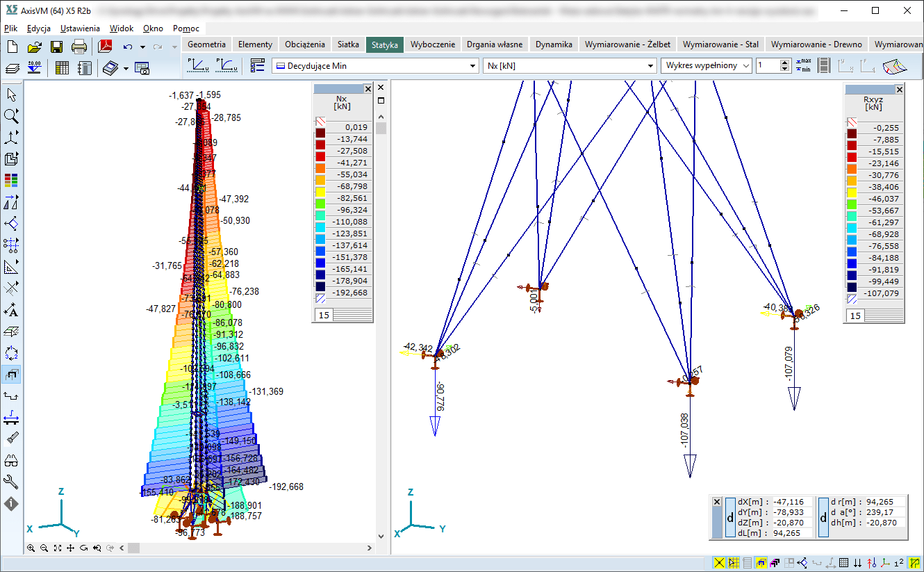This screenshot has width=924, height=572.
Task: Switch to the Geometria tab
Action: [206, 44]
